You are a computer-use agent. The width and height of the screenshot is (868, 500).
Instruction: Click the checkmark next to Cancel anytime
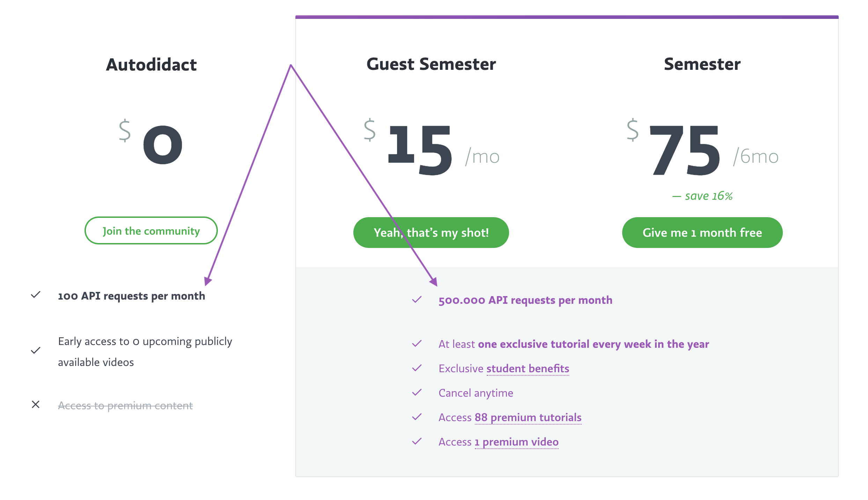point(417,392)
